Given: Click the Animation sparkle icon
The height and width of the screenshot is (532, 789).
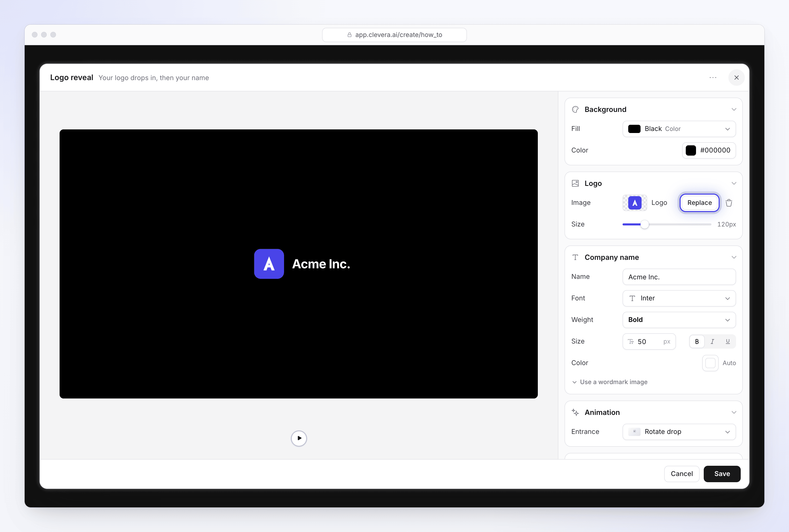Looking at the screenshot, I should (x=575, y=412).
